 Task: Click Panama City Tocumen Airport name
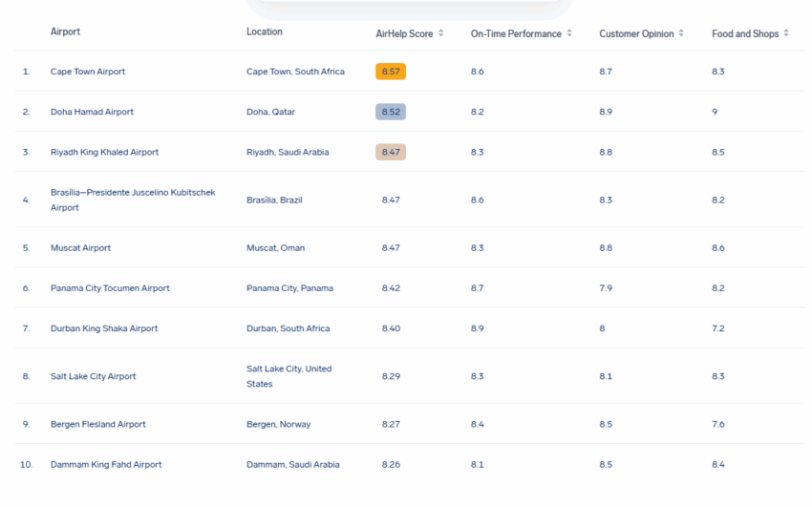(110, 288)
